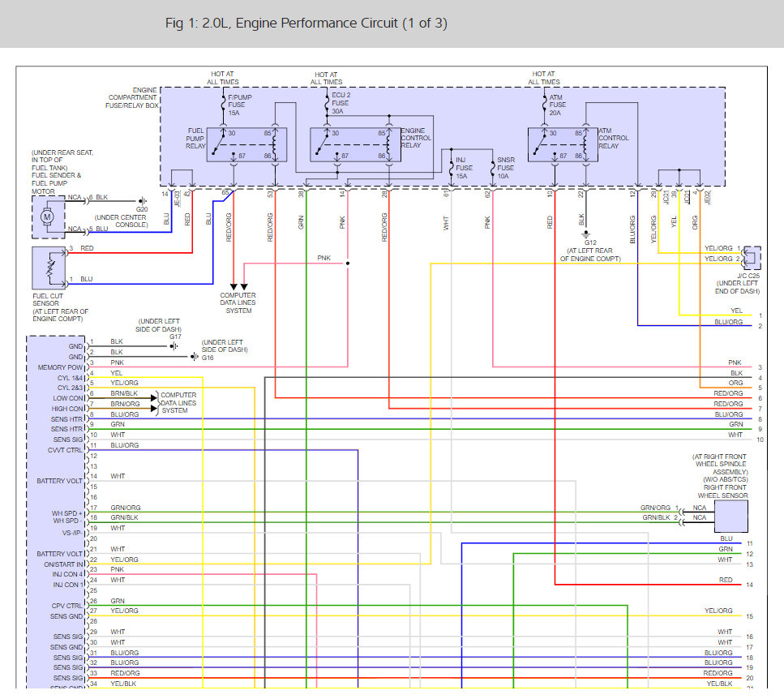Click 'FUEL SENDER & FUEL PUMP MOTOR' label

pos(56,183)
